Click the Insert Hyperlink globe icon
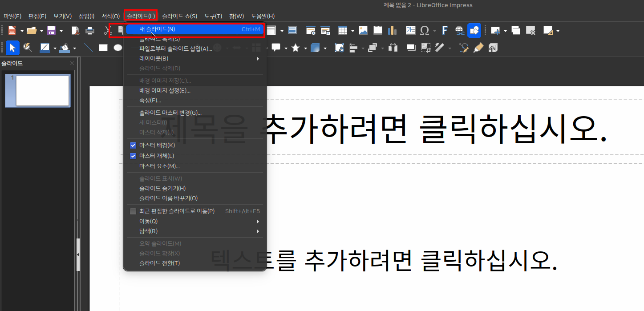The image size is (644, 311). (x=459, y=30)
